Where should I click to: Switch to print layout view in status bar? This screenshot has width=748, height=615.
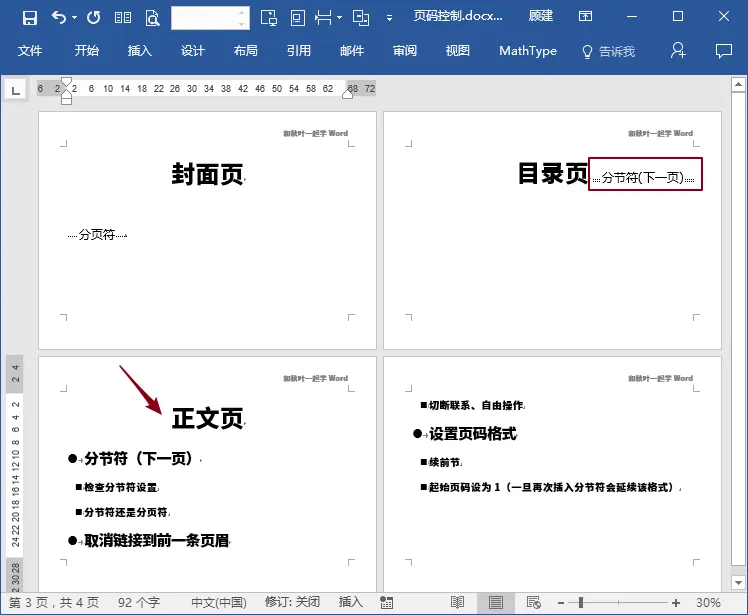(x=496, y=603)
